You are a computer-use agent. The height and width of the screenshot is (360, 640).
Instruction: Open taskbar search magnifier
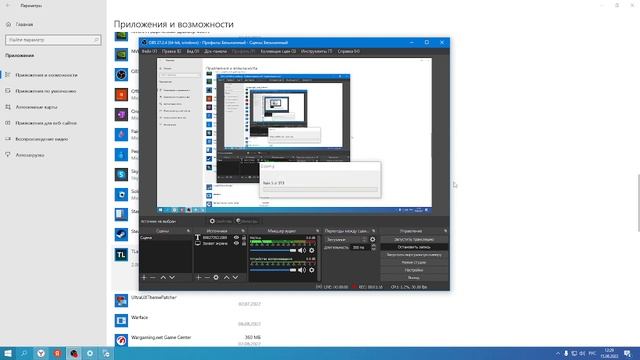coord(24,353)
